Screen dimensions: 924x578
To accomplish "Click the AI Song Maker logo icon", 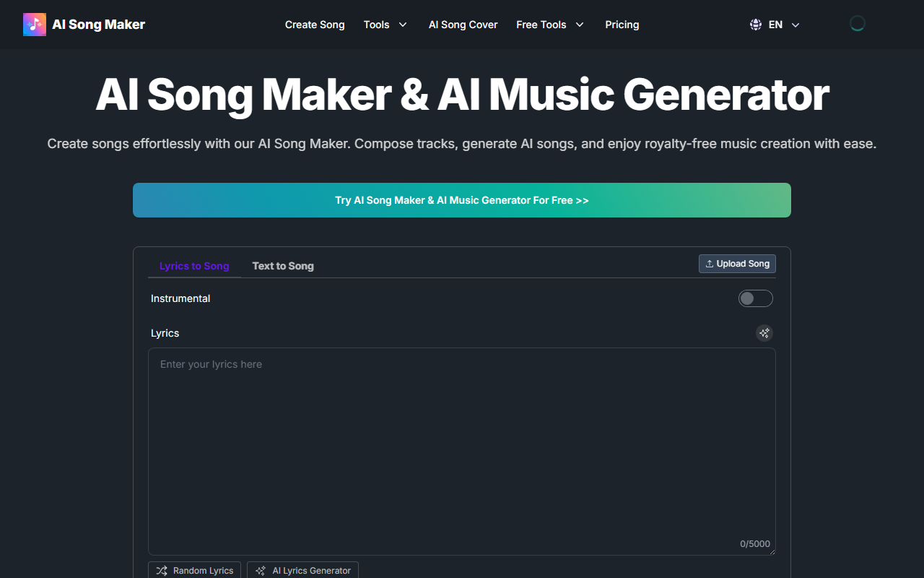I will click(x=35, y=25).
